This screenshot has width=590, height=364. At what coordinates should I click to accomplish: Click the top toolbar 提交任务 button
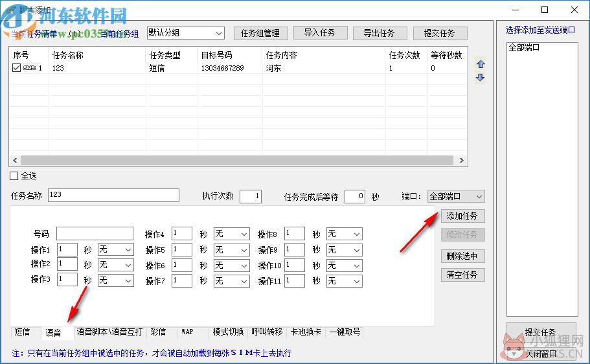click(440, 33)
